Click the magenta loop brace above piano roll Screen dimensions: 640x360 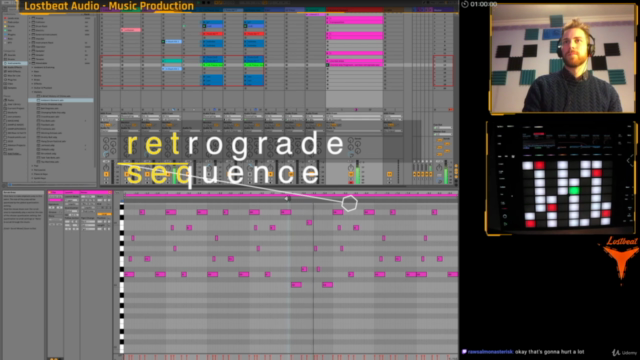(291, 196)
